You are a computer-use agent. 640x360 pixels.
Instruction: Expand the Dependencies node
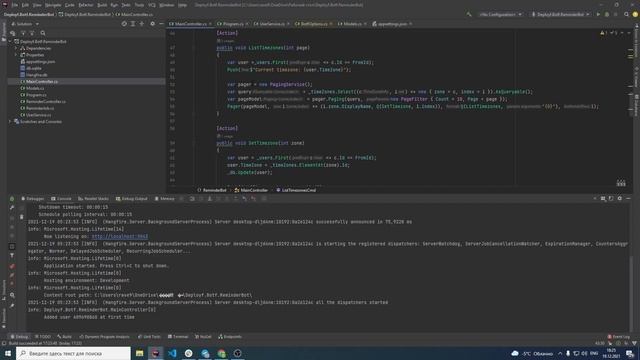coord(16,48)
